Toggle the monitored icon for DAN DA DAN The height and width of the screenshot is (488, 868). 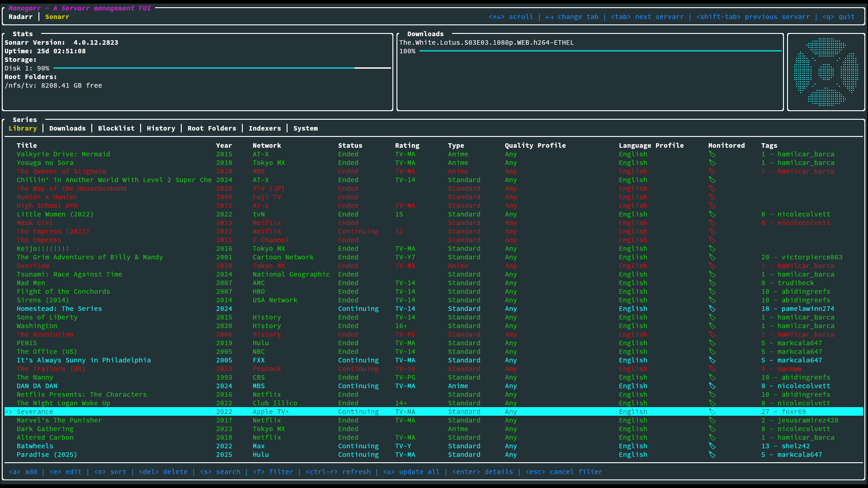pos(712,386)
